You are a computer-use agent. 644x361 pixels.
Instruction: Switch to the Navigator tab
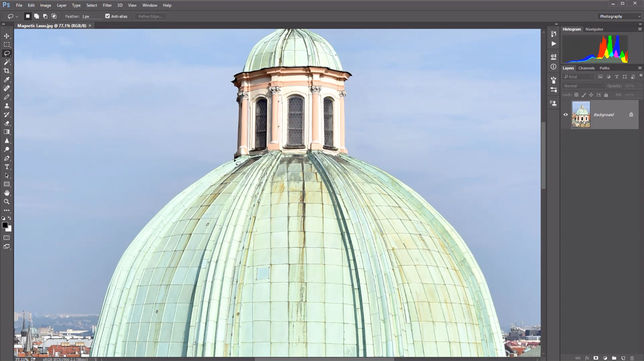tap(594, 29)
